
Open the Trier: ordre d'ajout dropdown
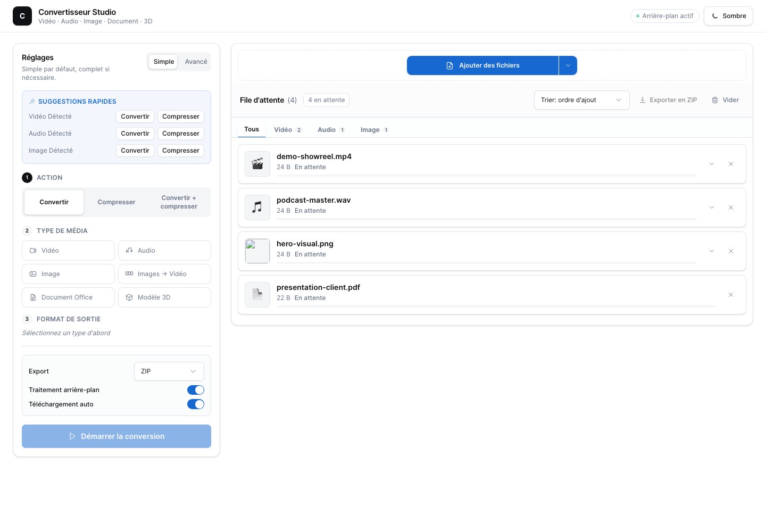(x=581, y=100)
